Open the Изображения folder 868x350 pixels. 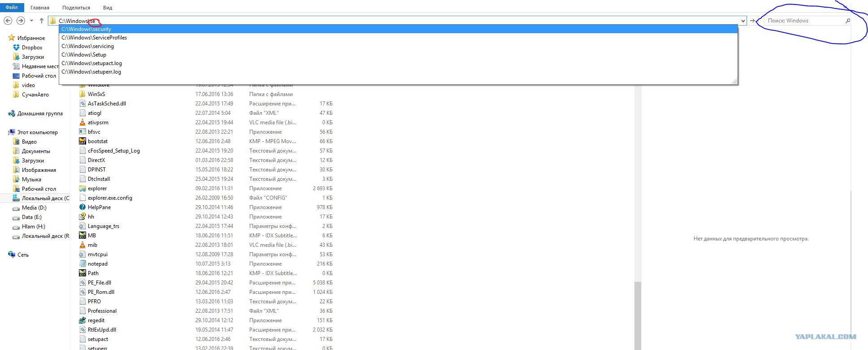[x=39, y=170]
